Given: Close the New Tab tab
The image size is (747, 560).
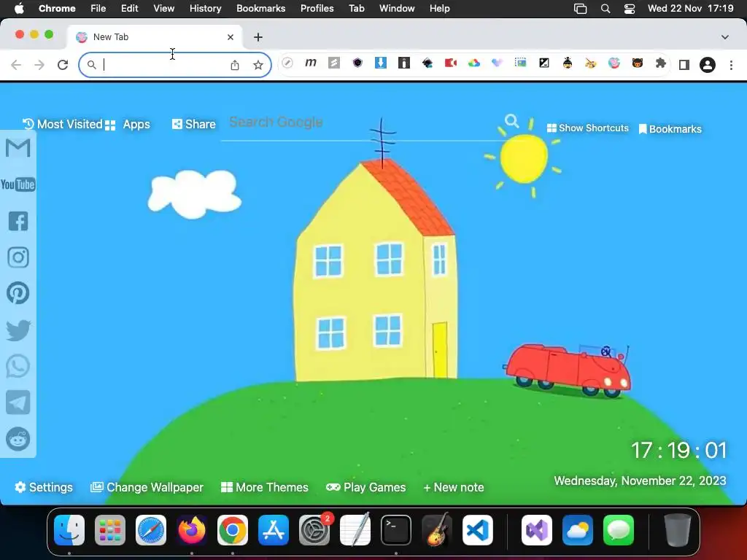Looking at the screenshot, I should 231,37.
